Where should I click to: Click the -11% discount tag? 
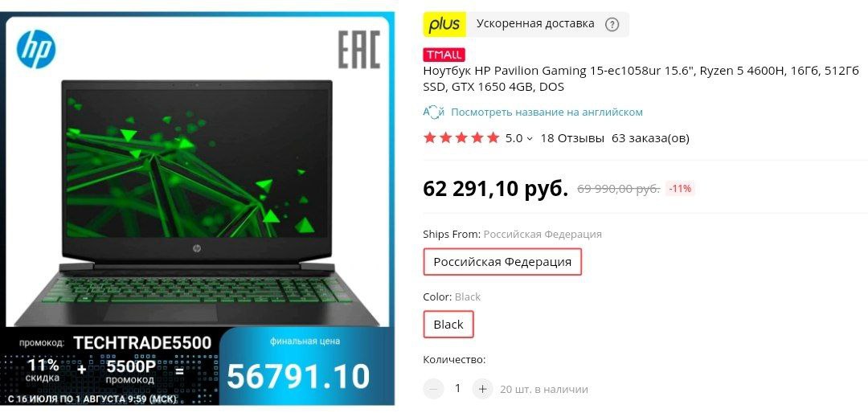click(680, 189)
